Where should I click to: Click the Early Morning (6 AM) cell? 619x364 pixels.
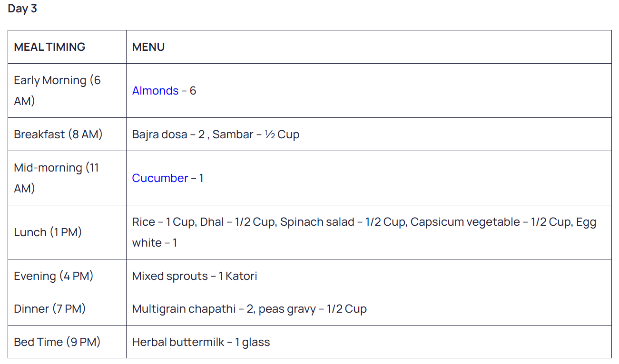tap(67, 91)
